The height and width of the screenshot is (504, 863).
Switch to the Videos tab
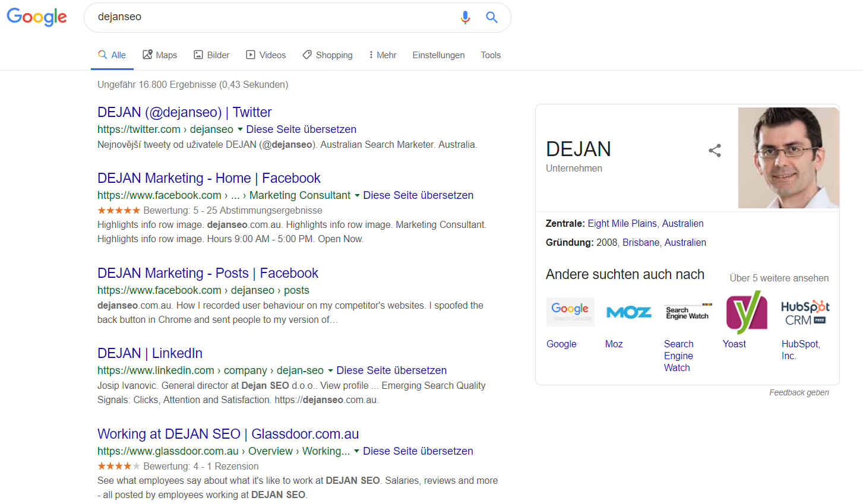point(265,55)
